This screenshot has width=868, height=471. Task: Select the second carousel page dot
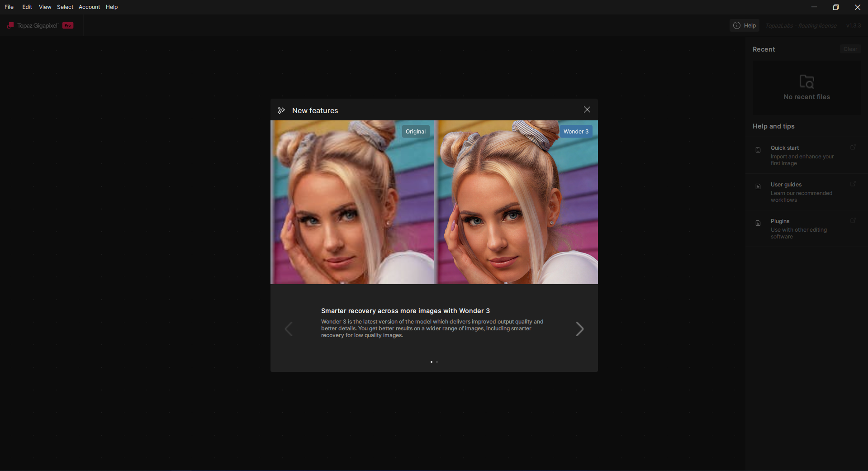click(437, 362)
